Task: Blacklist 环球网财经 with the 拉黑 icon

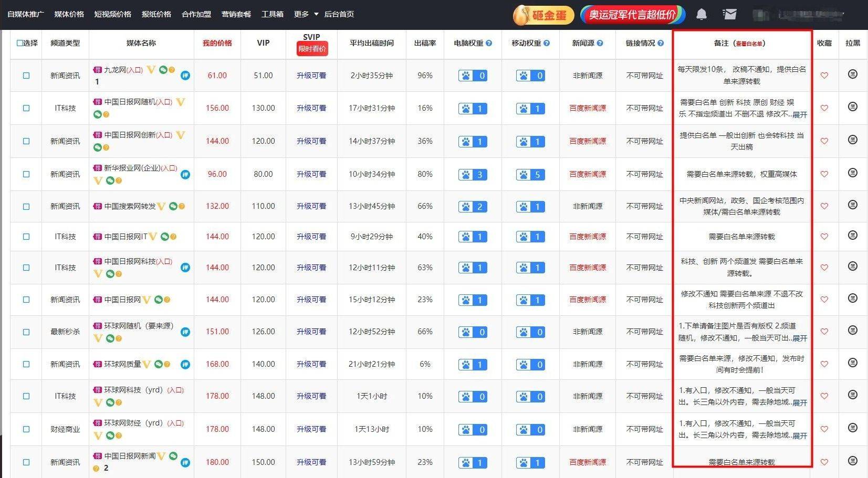Action: click(853, 428)
